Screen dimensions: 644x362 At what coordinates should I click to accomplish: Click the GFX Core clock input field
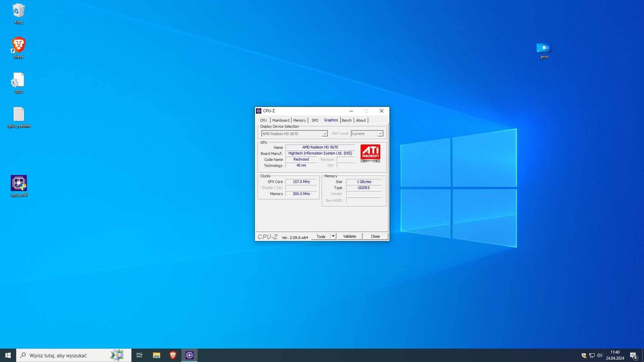tap(301, 181)
